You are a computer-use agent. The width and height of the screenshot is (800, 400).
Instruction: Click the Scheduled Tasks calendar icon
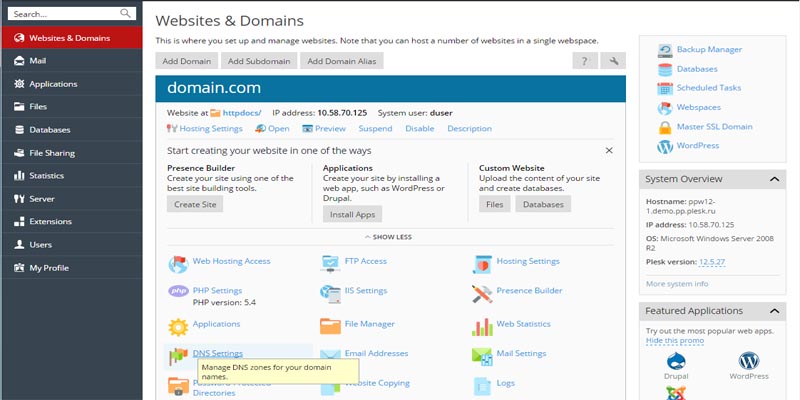pyautogui.click(x=665, y=88)
